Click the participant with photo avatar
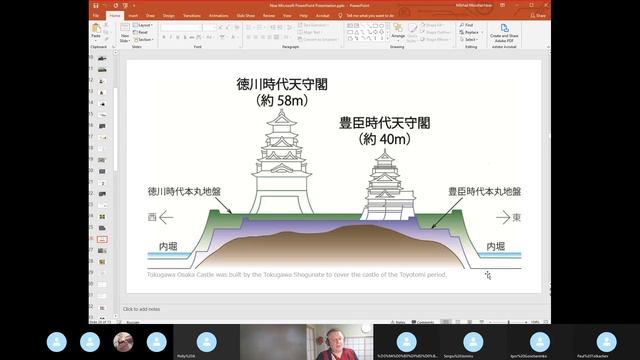The width and height of the screenshot is (640, 360). pyautogui.click(x=123, y=342)
